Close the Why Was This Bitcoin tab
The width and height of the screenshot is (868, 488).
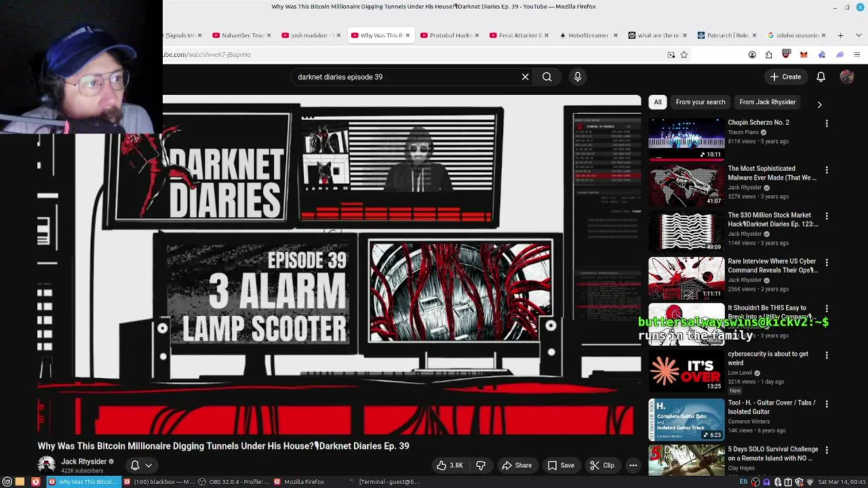408,35
